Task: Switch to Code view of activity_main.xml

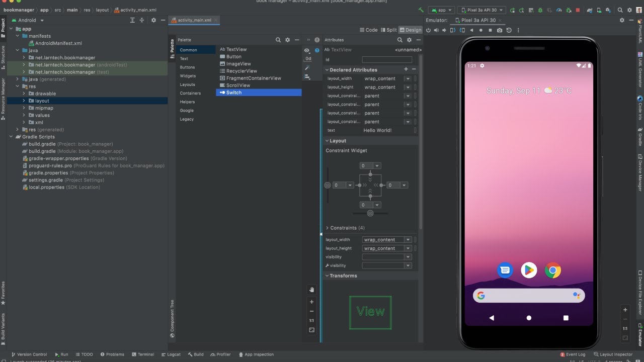Action: [370, 30]
